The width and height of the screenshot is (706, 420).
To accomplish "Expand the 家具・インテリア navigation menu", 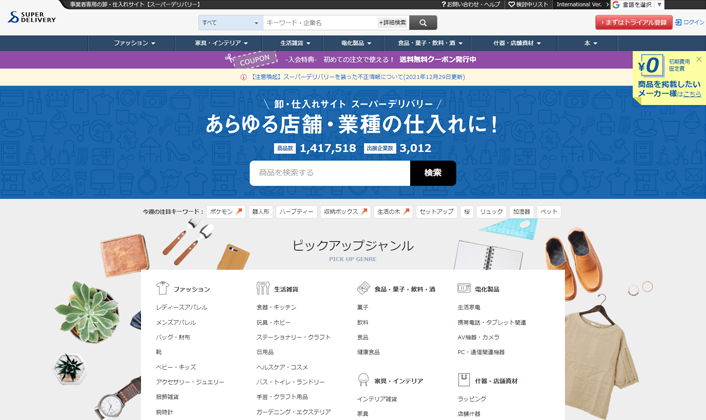I will [221, 43].
